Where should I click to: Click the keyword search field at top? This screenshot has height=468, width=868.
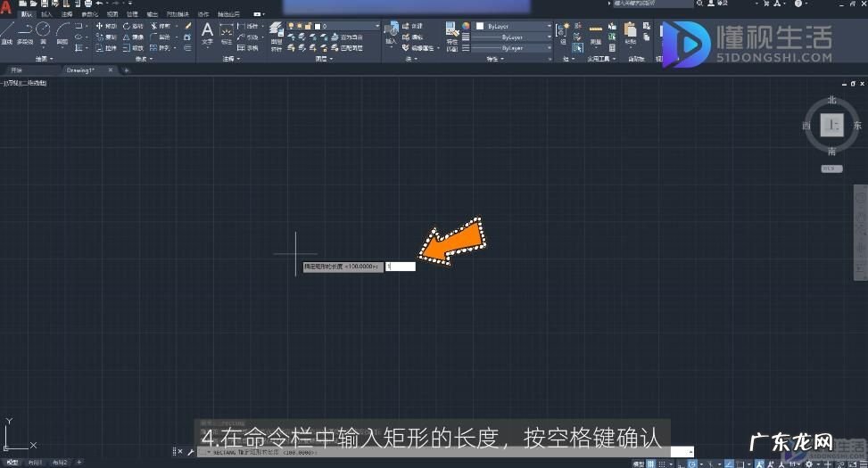tap(653, 4)
